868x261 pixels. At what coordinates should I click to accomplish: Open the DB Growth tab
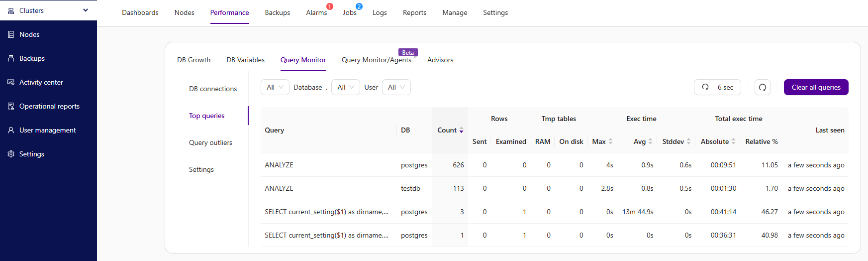pyautogui.click(x=193, y=60)
